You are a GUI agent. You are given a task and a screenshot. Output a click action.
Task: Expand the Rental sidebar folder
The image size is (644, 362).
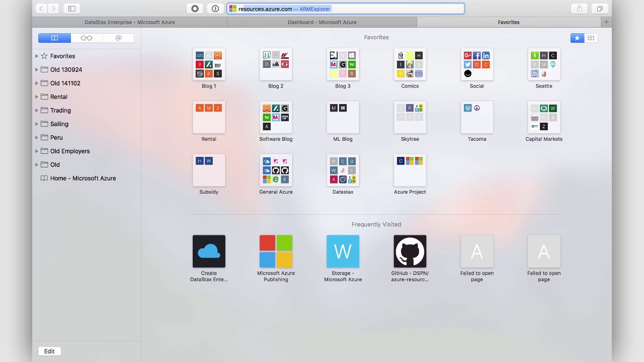[x=37, y=97]
